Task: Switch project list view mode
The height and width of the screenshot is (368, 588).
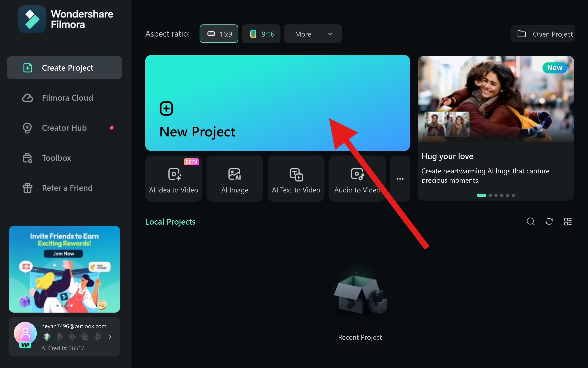Action: [568, 222]
